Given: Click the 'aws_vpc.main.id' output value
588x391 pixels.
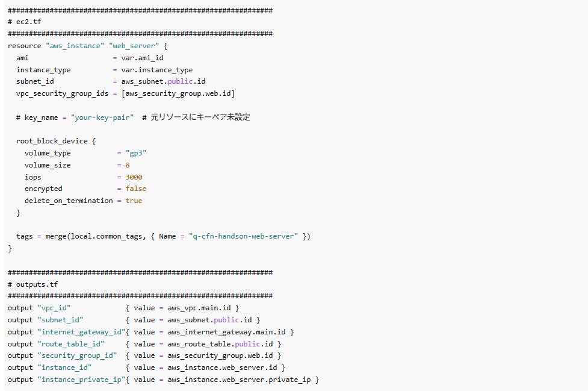Looking at the screenshot, I should click(x=199, y=308).
